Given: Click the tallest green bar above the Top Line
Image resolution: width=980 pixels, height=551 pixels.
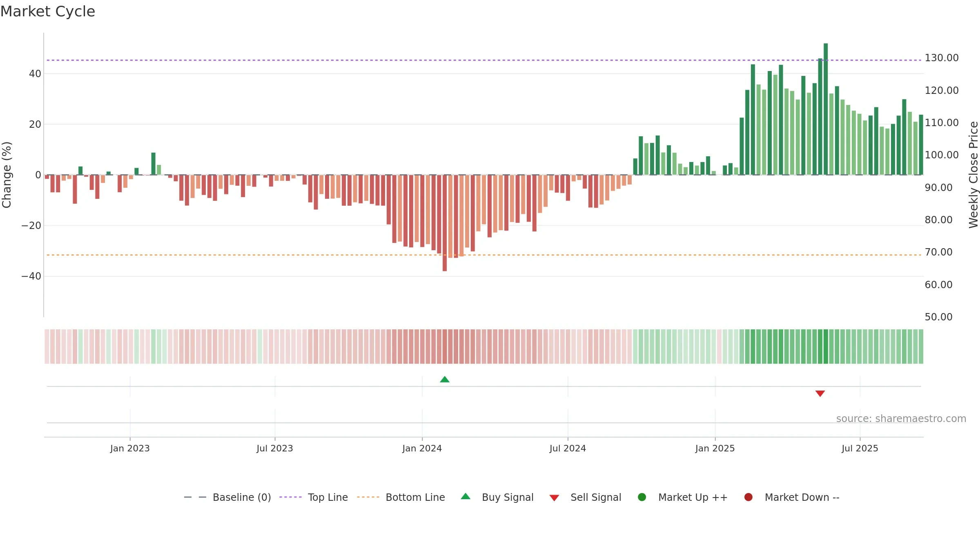Looking at the screenshot, I should (x=826, y=109).
